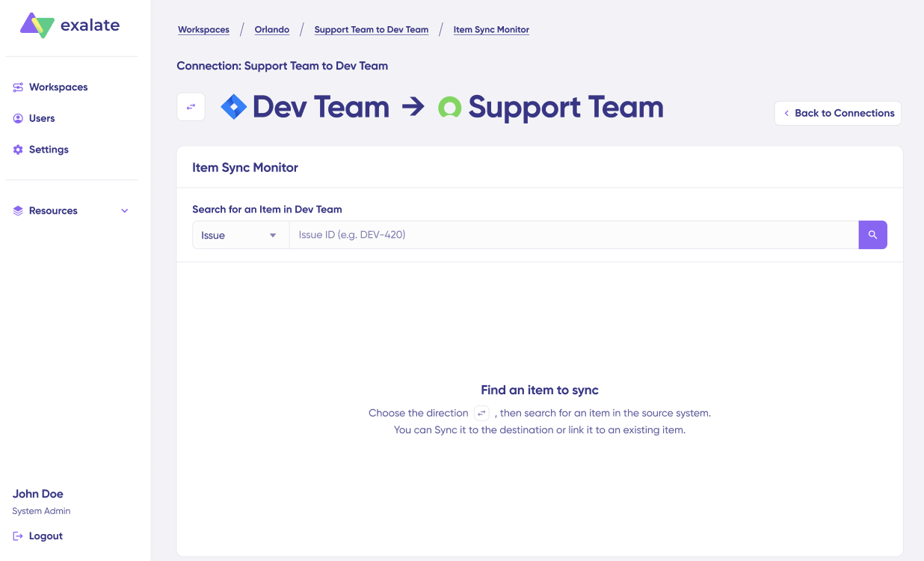Screen dimensions: 924x561
Task: Go Back to Connections
Action: 838,113
